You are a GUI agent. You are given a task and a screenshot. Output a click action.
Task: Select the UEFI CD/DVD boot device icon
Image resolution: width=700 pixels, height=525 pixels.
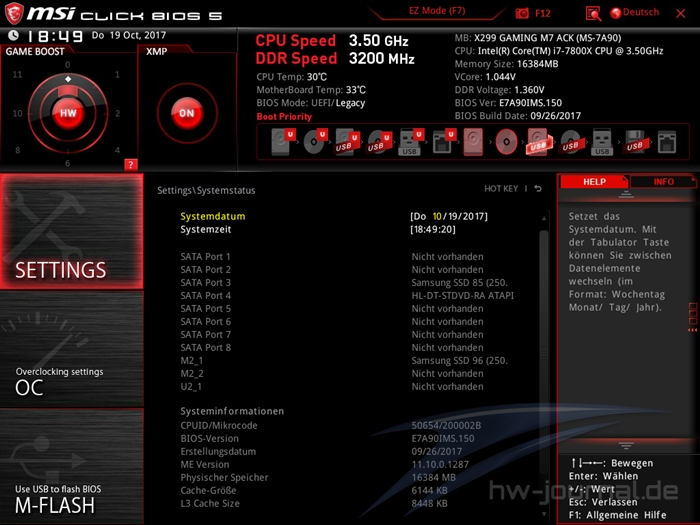(315, 142)
